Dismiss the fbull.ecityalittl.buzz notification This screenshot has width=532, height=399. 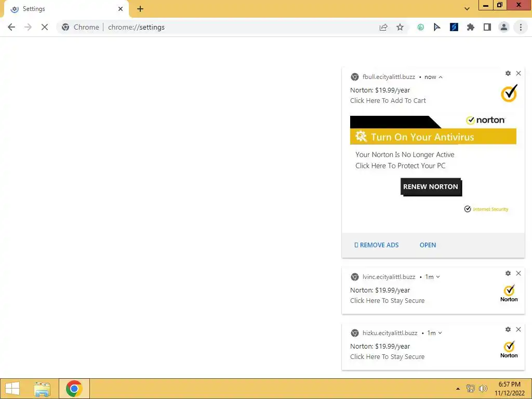click(518, 73)
